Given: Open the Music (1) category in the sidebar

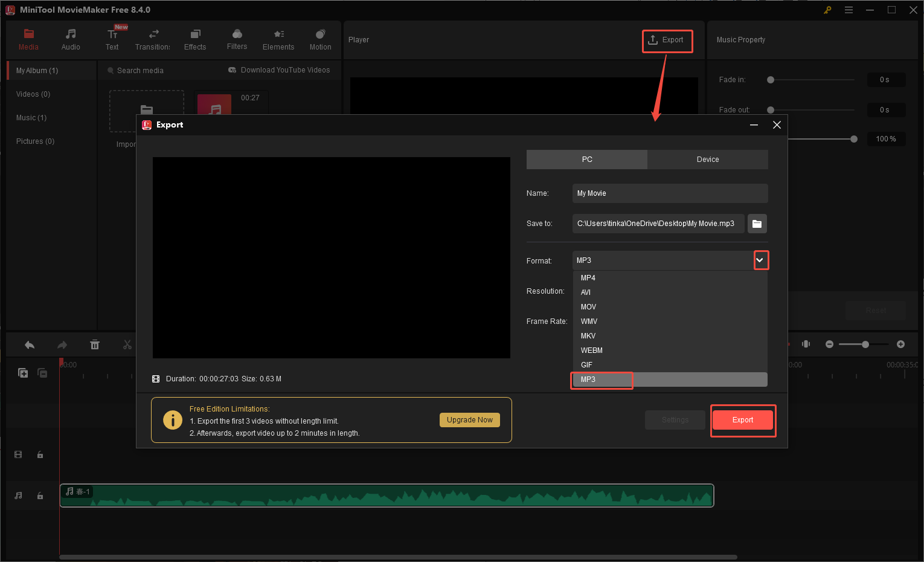Looking at the screenshot, I should click(31, 117).
